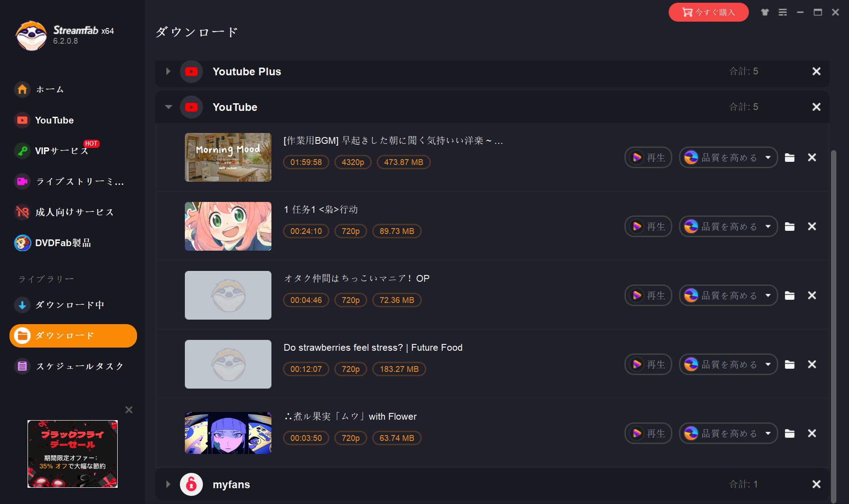Collapse the YouTube downloads group
The image size is (849, 504).
(x=168, y=107)
